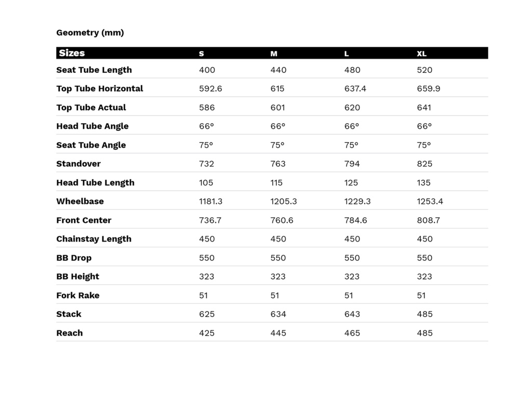
Task: Click the 'Fork Rake' row label
Action: 78,296
